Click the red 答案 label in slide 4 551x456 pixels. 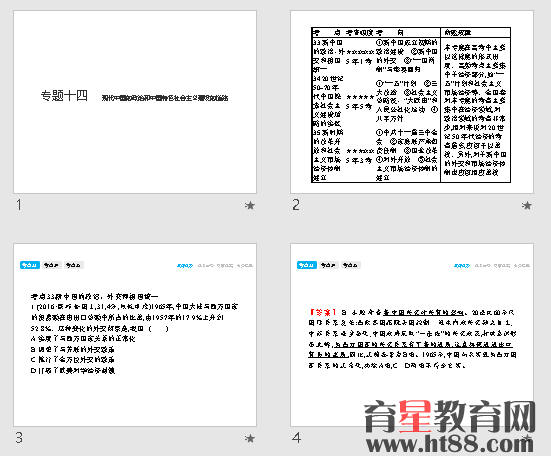coord(323,312)
